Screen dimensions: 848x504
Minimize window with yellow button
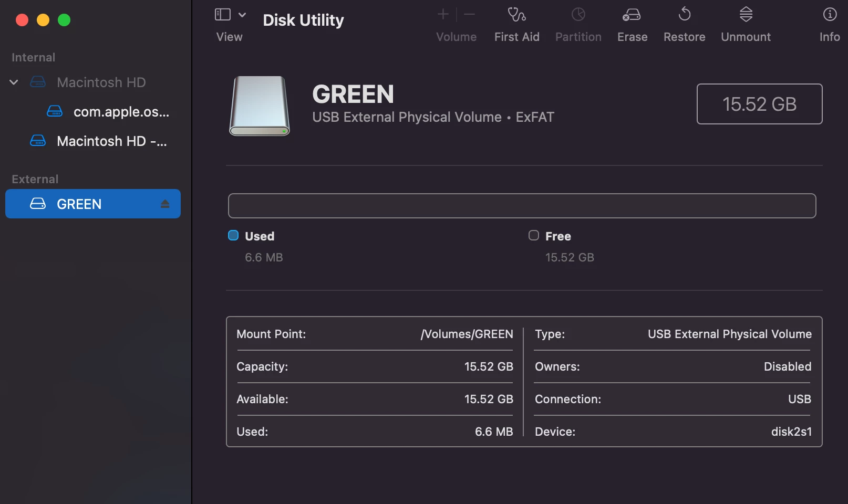point(43,20)
